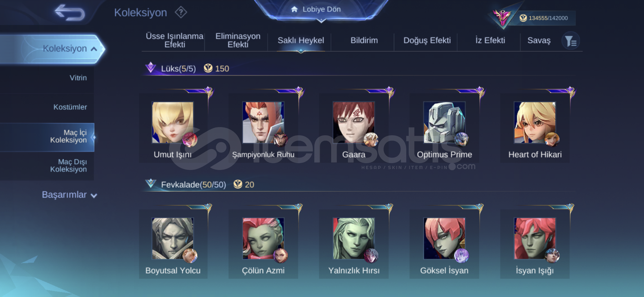
Task: Click the pink winged collection rank emblem
Action: (x=502, y=17)
